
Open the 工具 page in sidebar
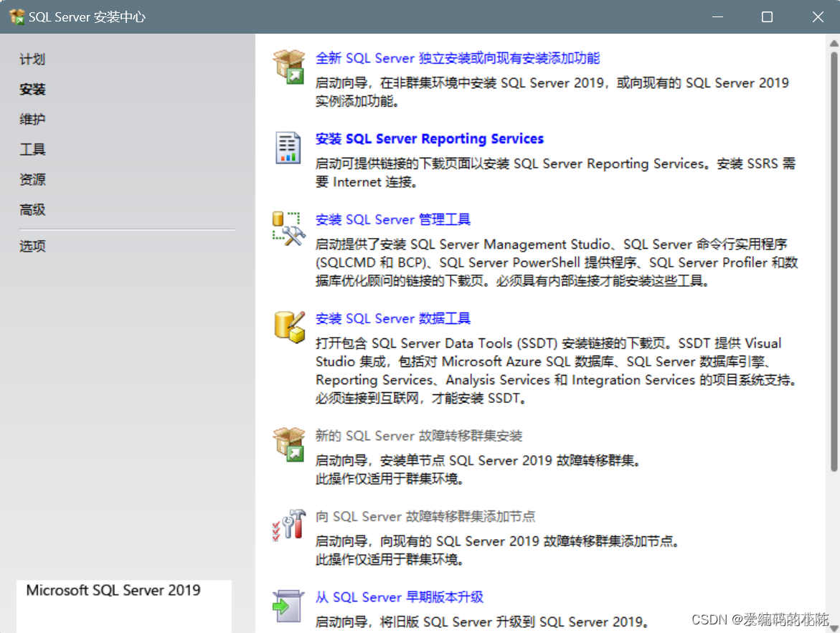pyautogui.click(x=32, y=149)
